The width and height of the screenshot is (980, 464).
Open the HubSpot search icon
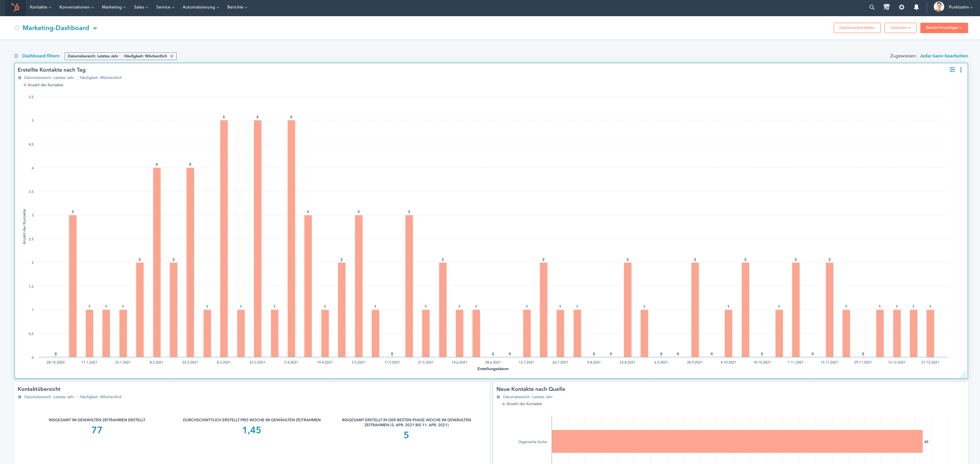[x=871, y=7]
